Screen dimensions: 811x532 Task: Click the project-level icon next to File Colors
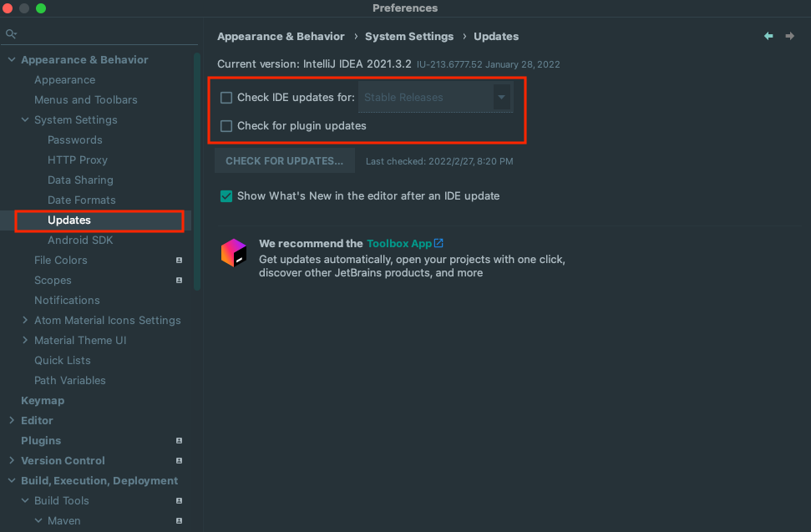click(x=179, y=260)
